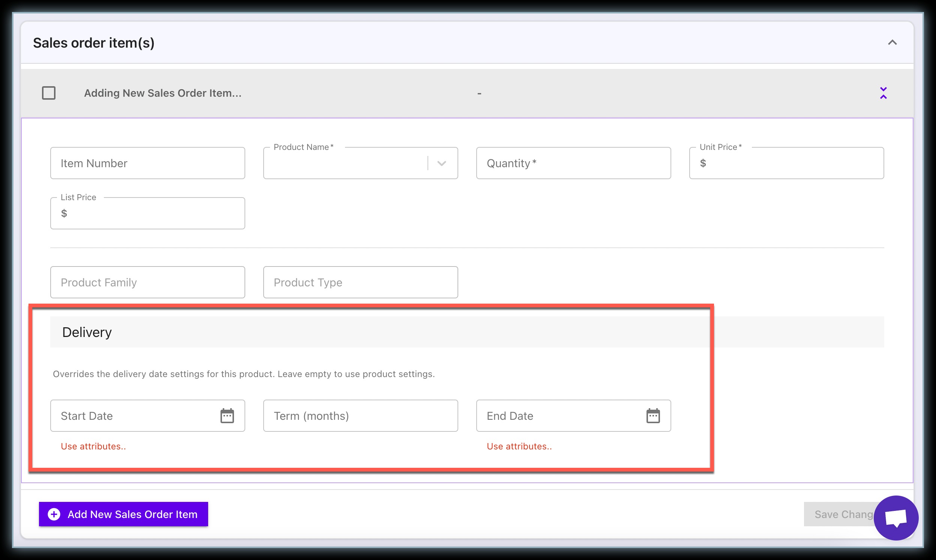Click the Overrides the delivery date settings note

244,374
